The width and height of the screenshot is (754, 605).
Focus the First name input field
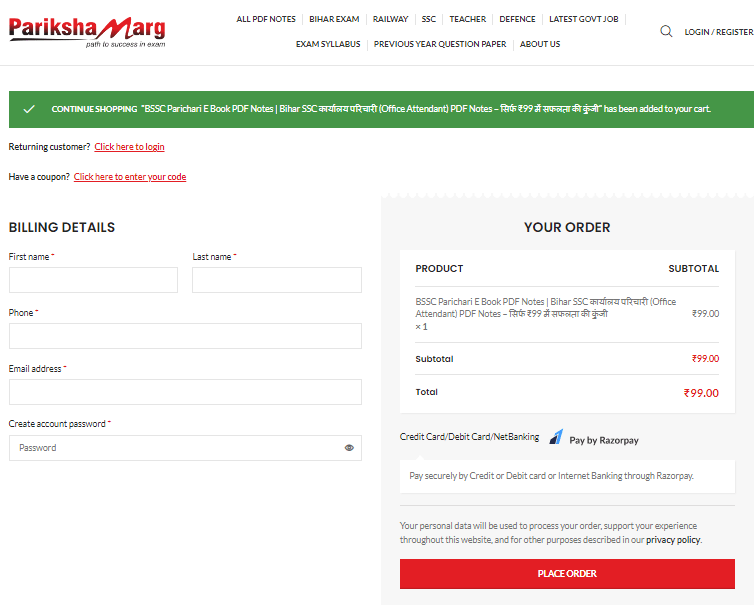pyautogui.click(x=93, y=280)
